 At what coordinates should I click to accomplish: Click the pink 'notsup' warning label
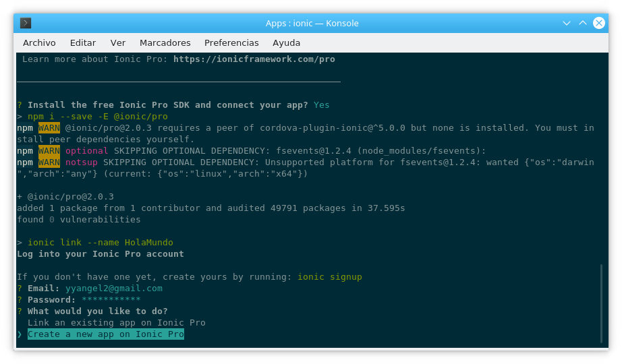coord(82,162)
